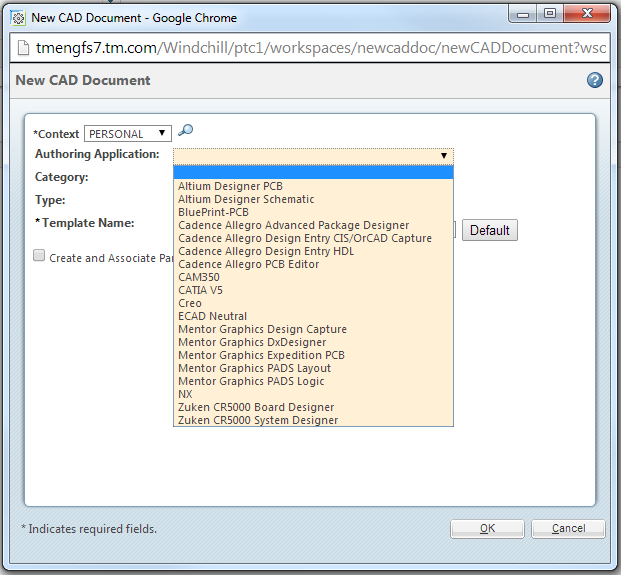621x575 pixels.
Task: Choose NX authoring application
Action: coord(313,394)
